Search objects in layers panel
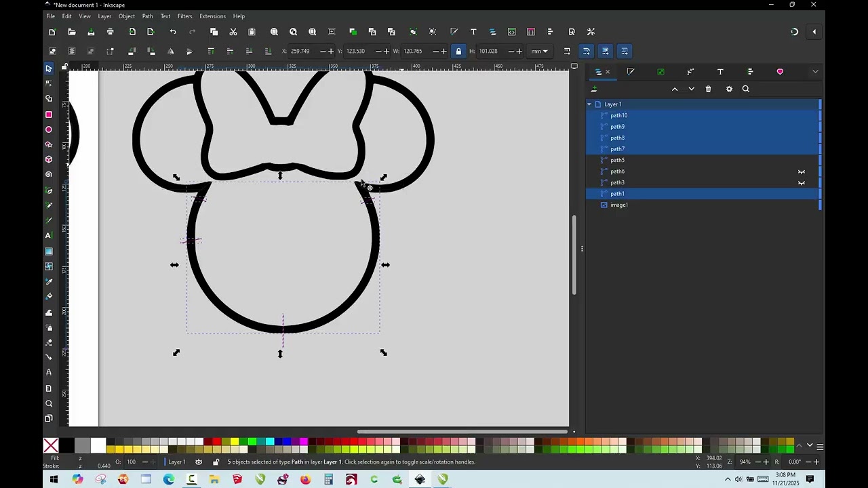The width and height of the screenshot is (868, 488). pyautogui.click(x=746, y=89)
